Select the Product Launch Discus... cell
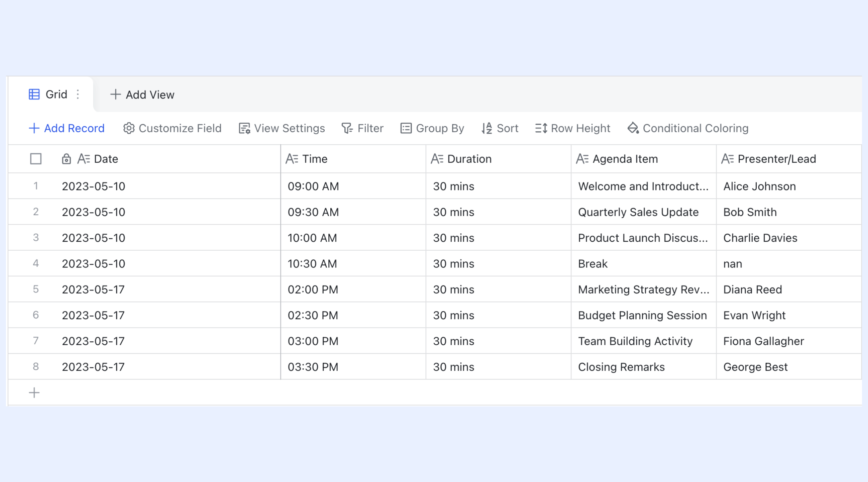 coord(644,237)
